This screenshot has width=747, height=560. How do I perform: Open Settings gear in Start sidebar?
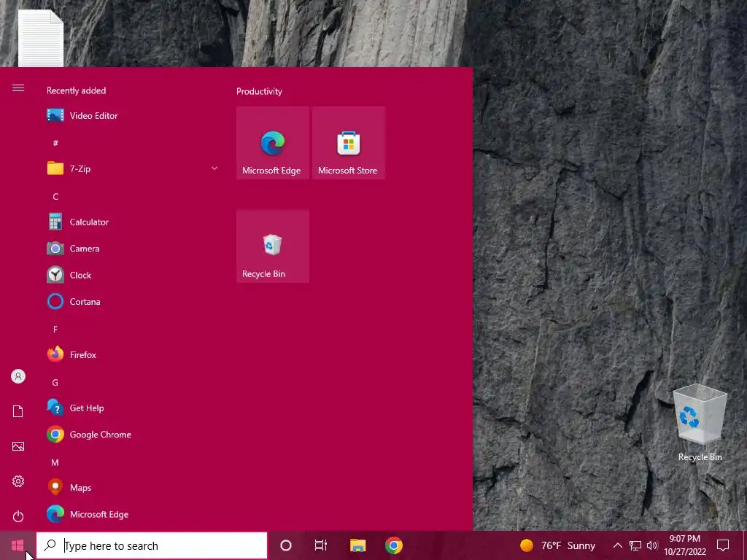click(18, 481)
